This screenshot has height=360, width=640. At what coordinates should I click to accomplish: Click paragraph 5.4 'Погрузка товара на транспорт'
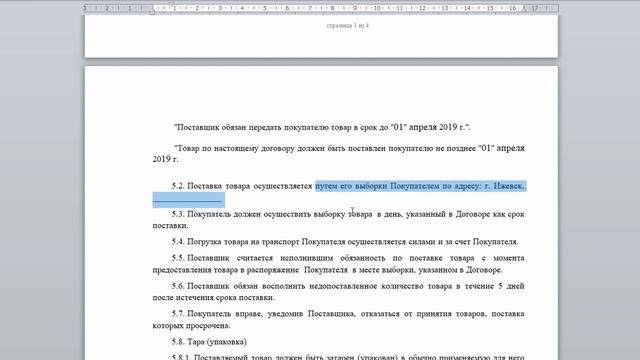click(345, 242)
